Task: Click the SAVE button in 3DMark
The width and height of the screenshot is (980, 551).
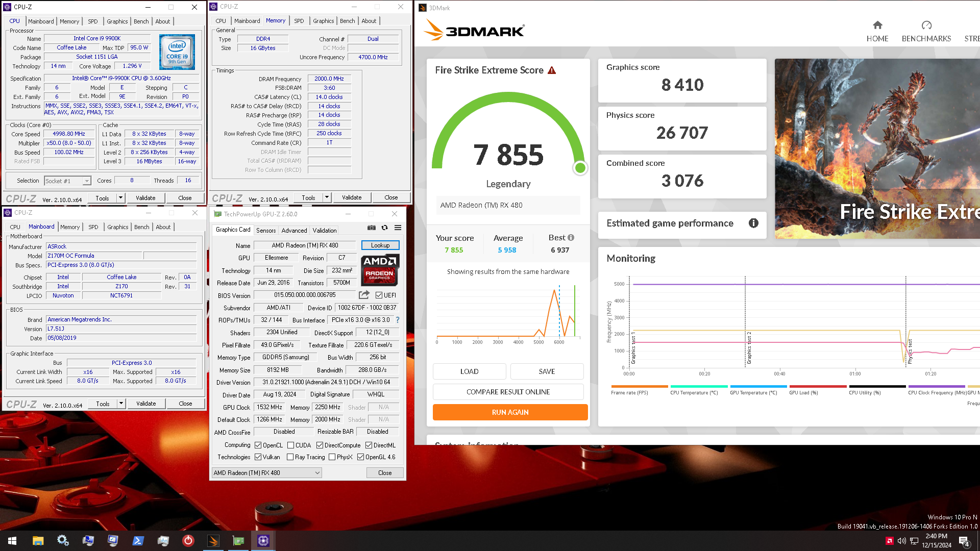Action: [547, 371]
